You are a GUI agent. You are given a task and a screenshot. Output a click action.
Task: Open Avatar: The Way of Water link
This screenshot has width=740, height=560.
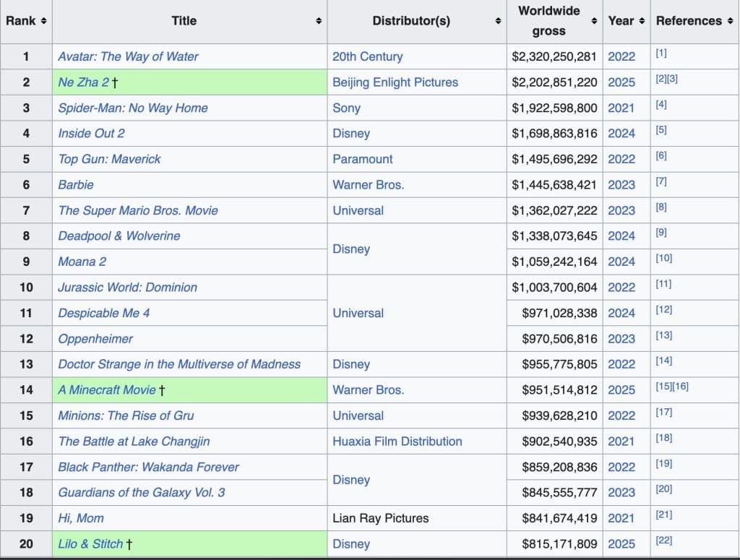128,56
